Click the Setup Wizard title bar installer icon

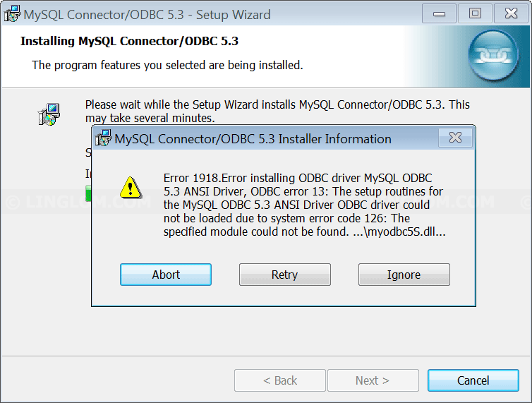point(12,14)
